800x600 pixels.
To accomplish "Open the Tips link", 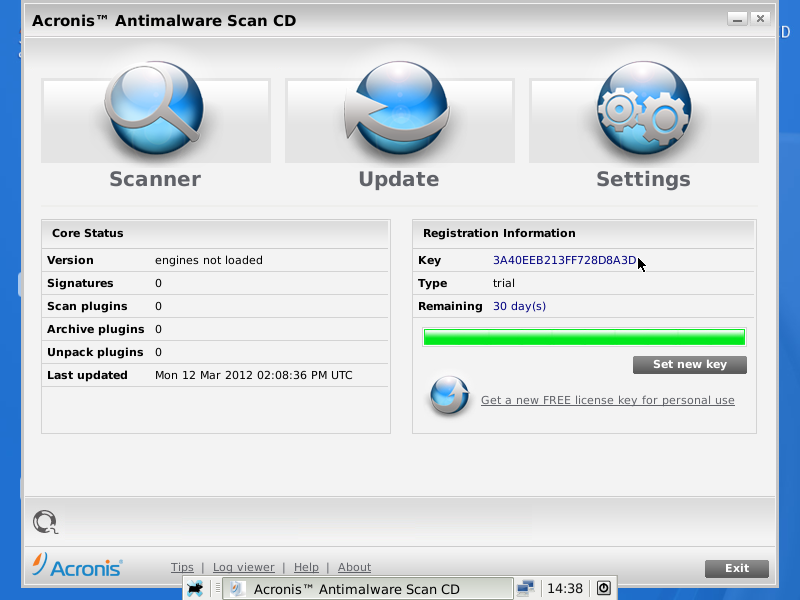I will 182,567.
